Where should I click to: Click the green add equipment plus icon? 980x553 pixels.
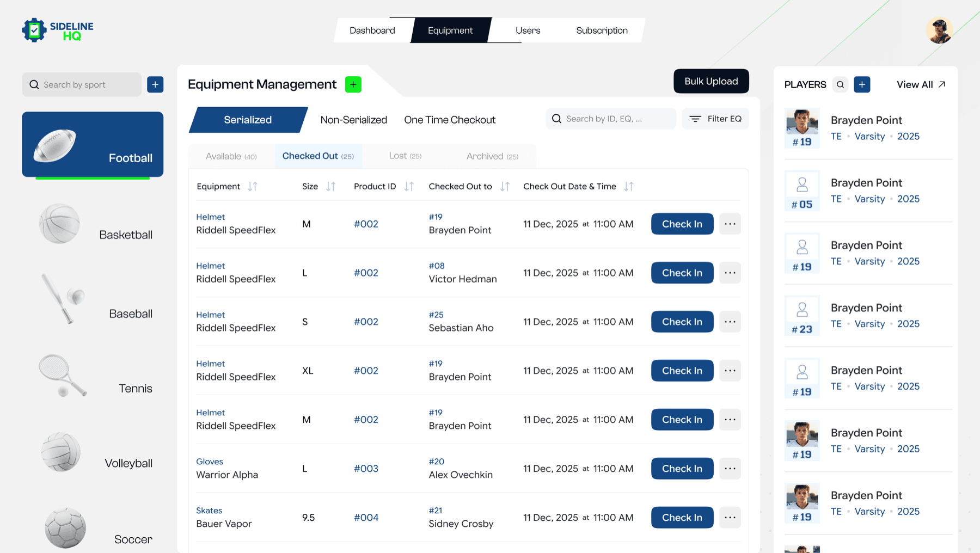pos(353,84)
